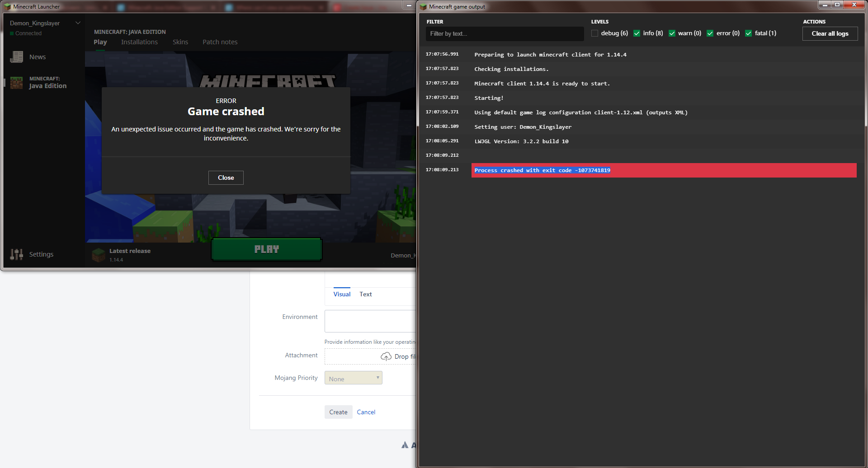Open the Mojang Priority dropdown
This screenshot has height=468, width=868.
(x=354, y=378)
